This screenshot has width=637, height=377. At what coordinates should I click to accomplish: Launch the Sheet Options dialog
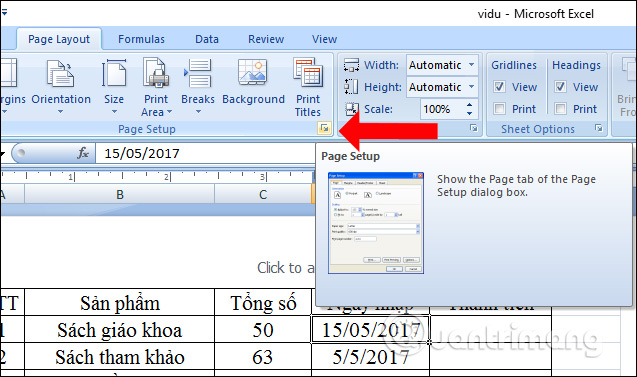599,128
